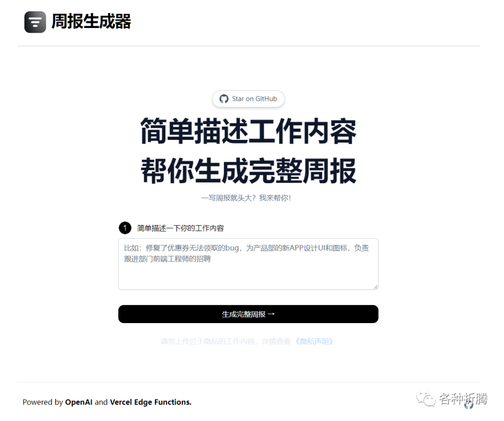504x421 pixels.
Task: Click the 各种折腾 watermark text
Action: click(463, 399)
